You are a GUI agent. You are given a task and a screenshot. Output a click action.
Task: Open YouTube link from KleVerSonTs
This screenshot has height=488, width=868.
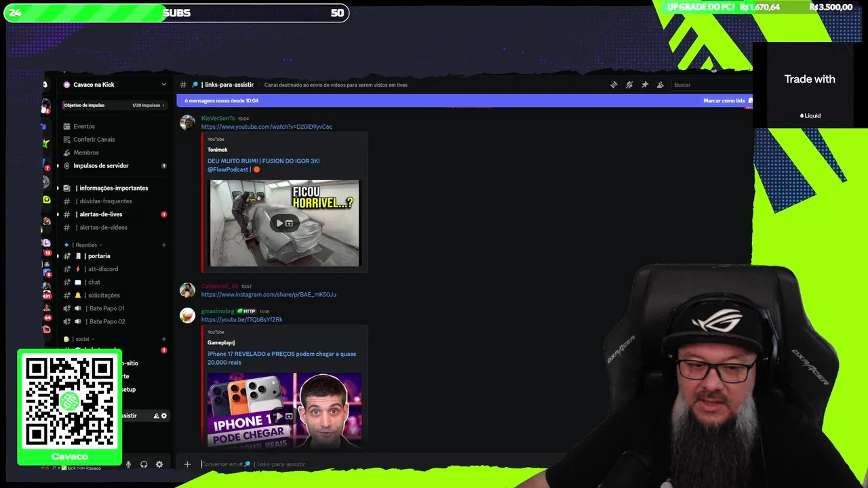tap(267, 127)
